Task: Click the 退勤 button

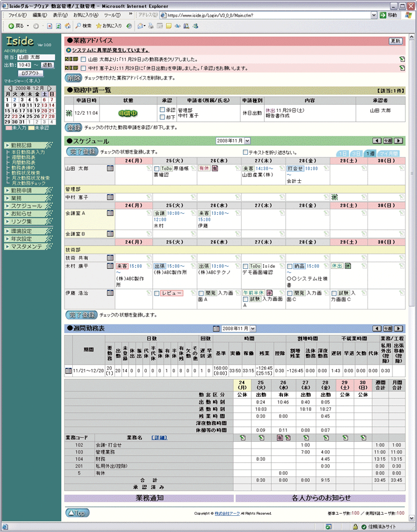Action: [x=47, y=65]
